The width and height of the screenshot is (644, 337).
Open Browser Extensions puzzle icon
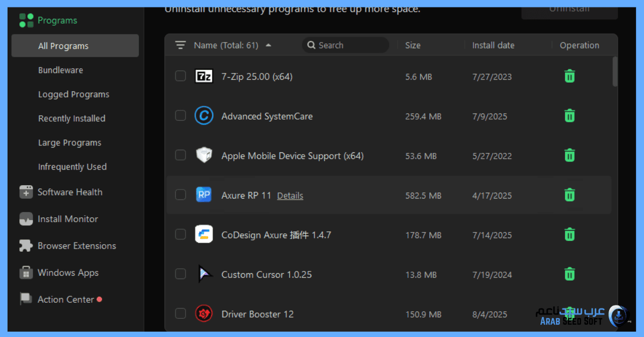[x=26, y=246]
